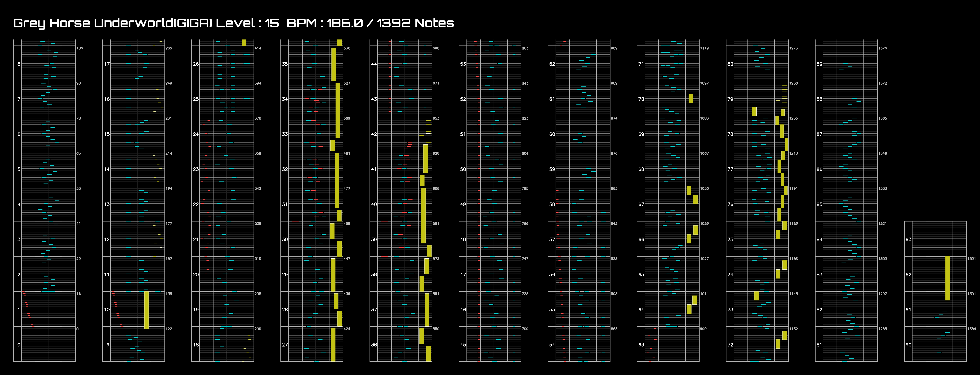
Task: Select note count 414
Action: click(258, 48)
